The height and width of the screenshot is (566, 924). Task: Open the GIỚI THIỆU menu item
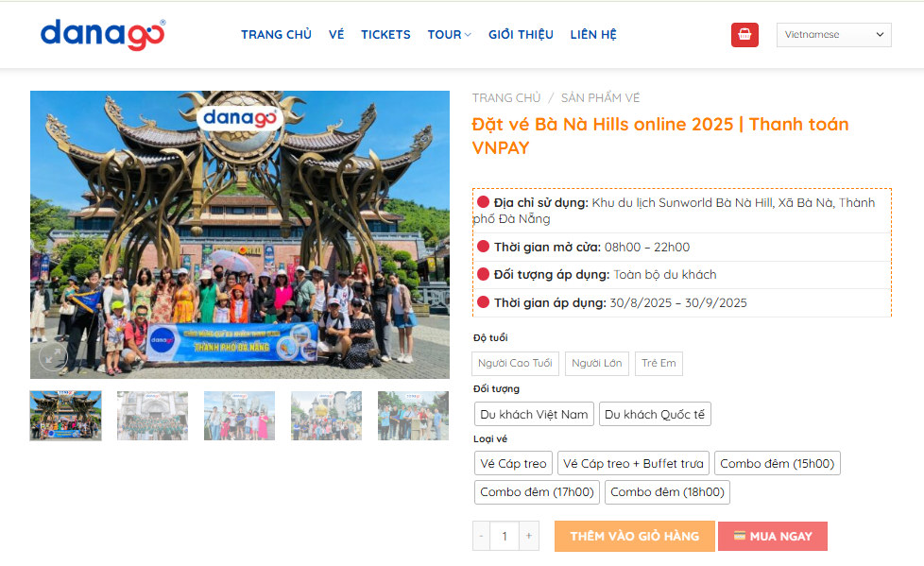pos(521,35)
